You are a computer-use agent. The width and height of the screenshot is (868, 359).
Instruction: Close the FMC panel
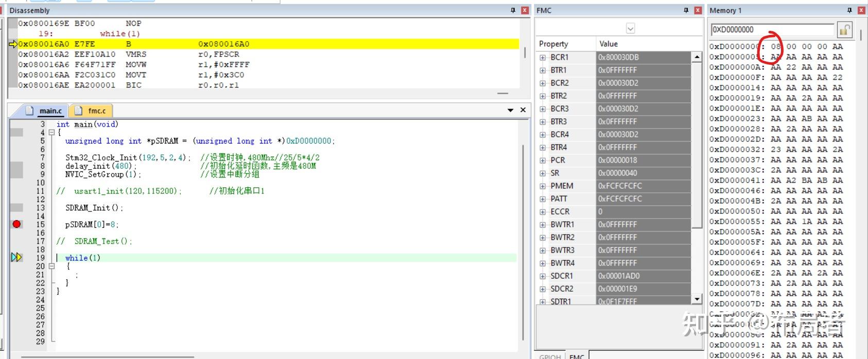(x=698, y=10)
